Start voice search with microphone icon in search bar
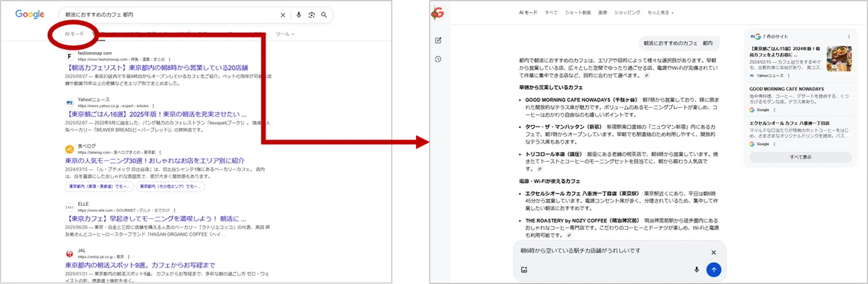This screenshot has width=868, height=284. 299,14
